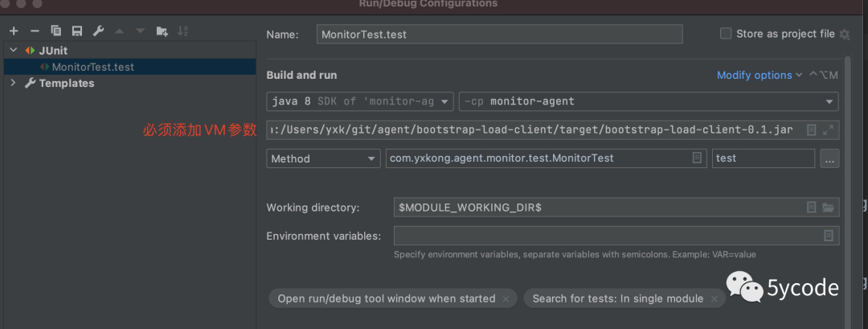The height and width of the screenshot is (329, 868).
Task: Click the Add New Configuration plus icon
Action: (x=14, y=31)
